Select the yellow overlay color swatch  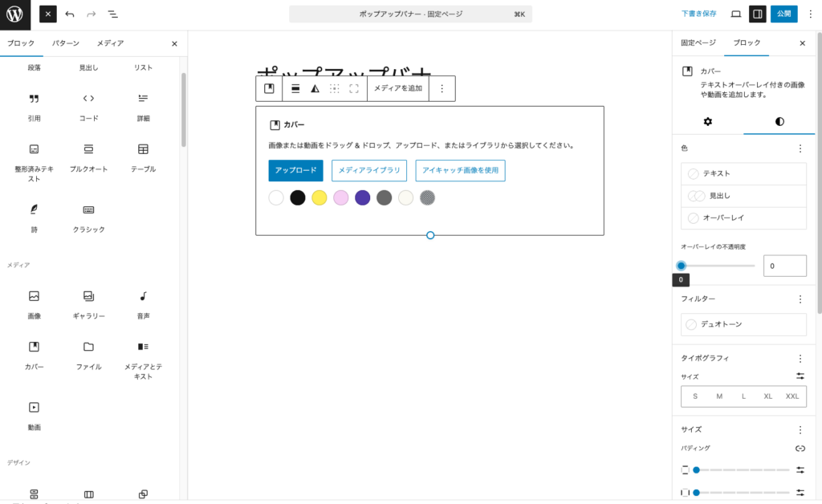(x=319, y=197)
